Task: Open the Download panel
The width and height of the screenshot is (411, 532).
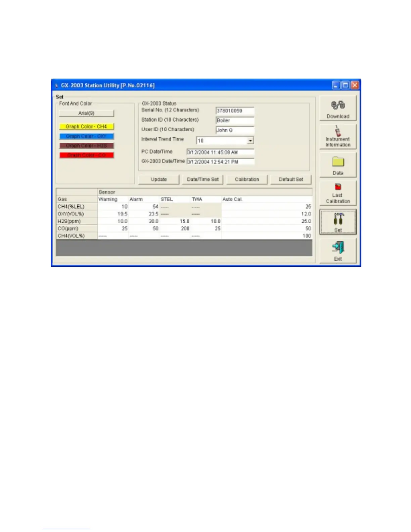Action: 338,108
